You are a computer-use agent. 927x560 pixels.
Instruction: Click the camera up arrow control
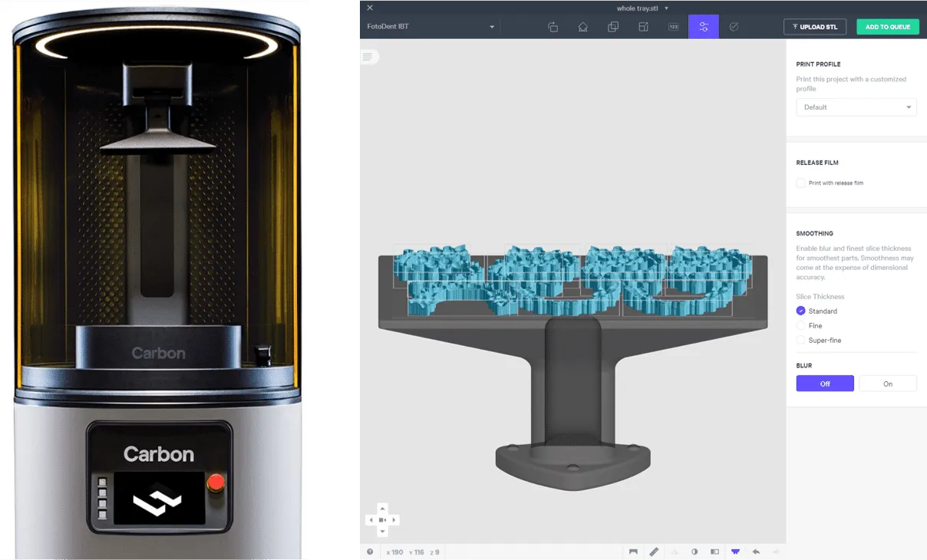coord(382,509)
